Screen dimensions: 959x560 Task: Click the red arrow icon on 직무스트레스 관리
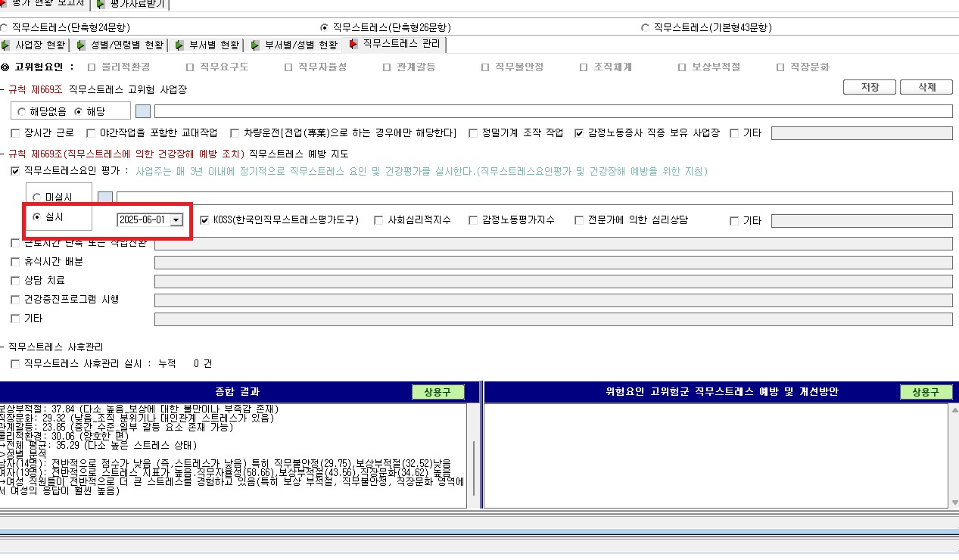pos(353,45)
